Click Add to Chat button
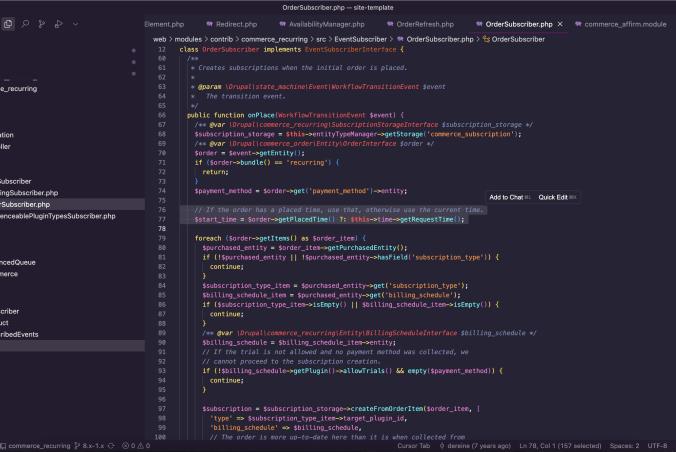Image resolution: width=676 pixels, height=452 pixels. pyautogui.click(x=510, y=197)
